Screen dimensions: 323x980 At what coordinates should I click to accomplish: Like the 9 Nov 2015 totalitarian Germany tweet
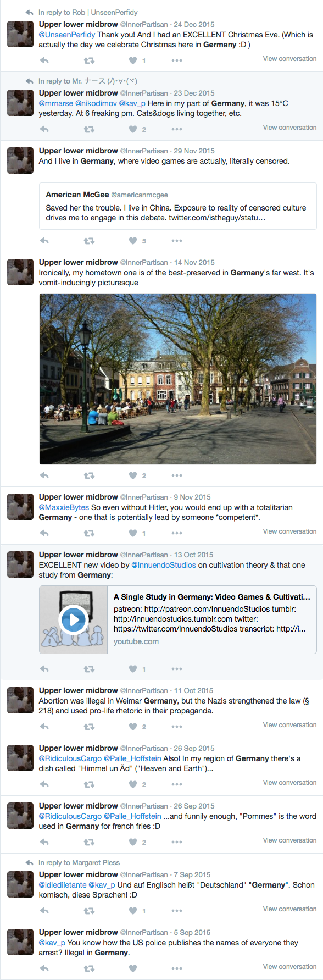(x=133, y=533)
